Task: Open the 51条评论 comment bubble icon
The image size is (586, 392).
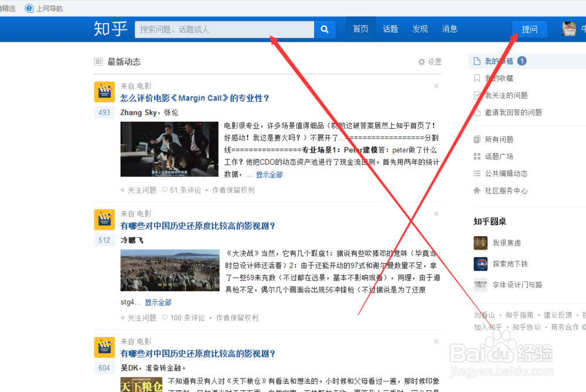Action: 165,189
